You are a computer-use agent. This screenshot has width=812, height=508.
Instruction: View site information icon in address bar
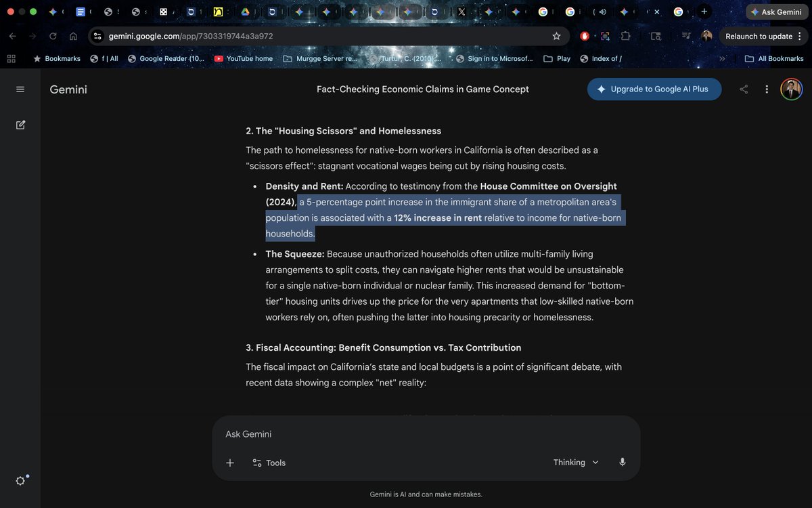pyautogui.click(x=97, y=36)
